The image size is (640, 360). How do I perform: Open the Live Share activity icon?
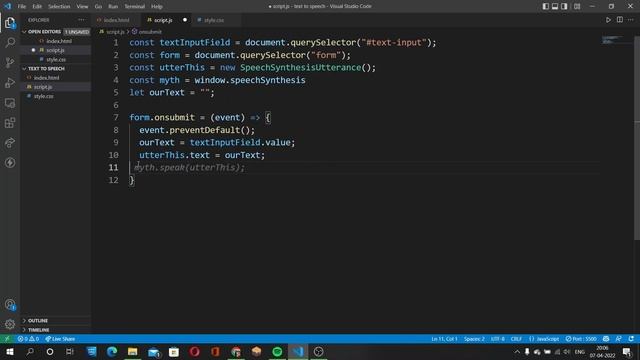point(10,143)
